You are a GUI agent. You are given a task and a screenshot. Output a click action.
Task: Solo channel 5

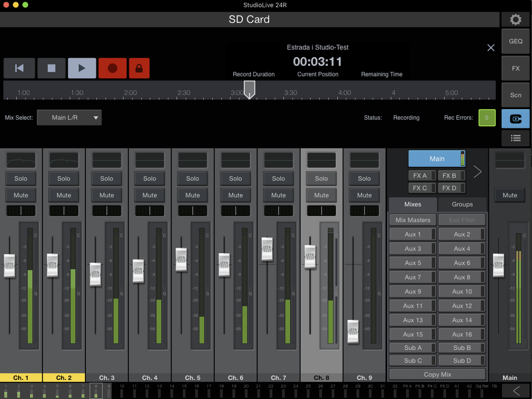pos(192,178)
